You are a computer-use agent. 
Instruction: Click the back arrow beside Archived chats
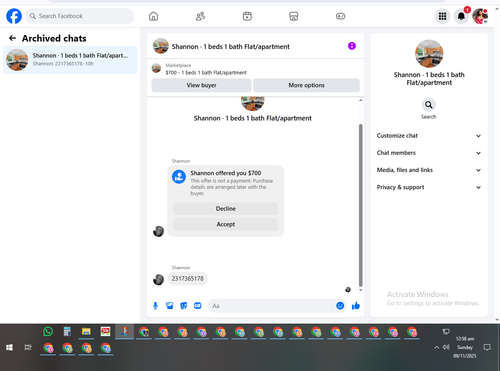[12, 38]
